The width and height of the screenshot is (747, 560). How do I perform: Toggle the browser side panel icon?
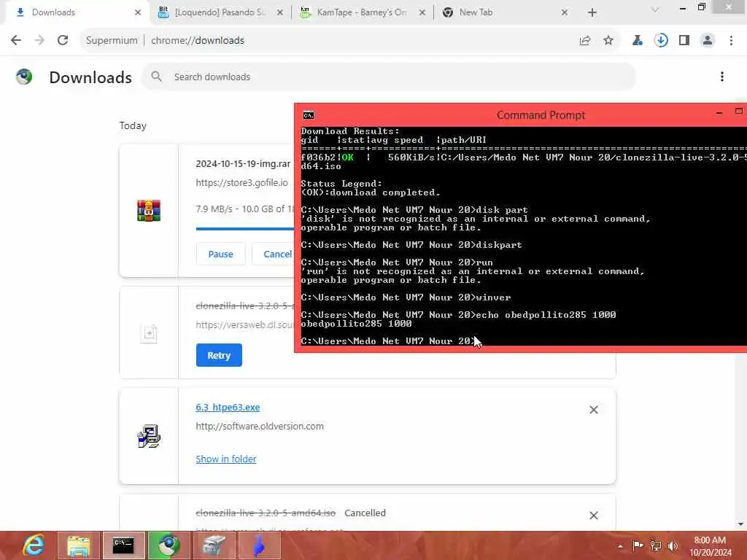684,41
